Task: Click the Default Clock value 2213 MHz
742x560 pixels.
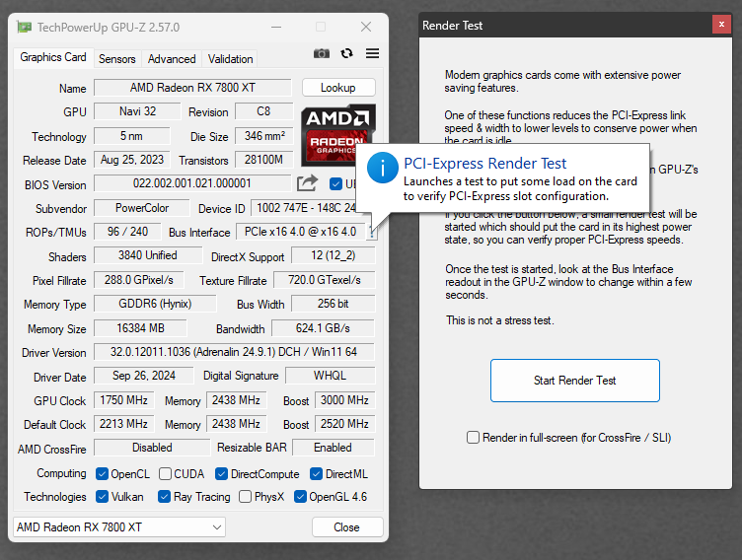Action: (123, 423)
